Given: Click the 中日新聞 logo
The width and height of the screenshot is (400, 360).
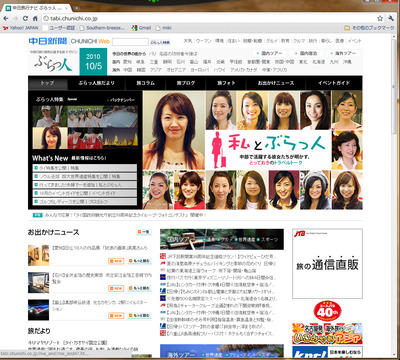Looking at the screenshot, I should (48, 41).
